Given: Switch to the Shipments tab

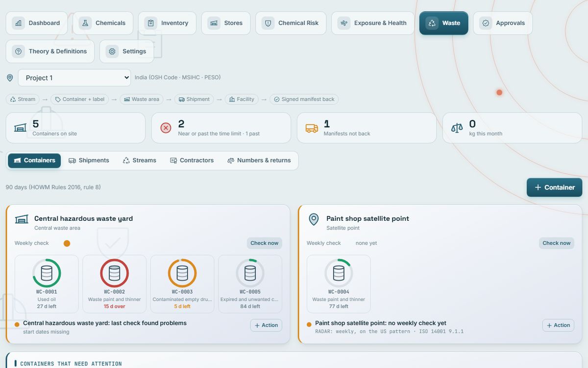Looking at the screenshot, I should [89, 160].
